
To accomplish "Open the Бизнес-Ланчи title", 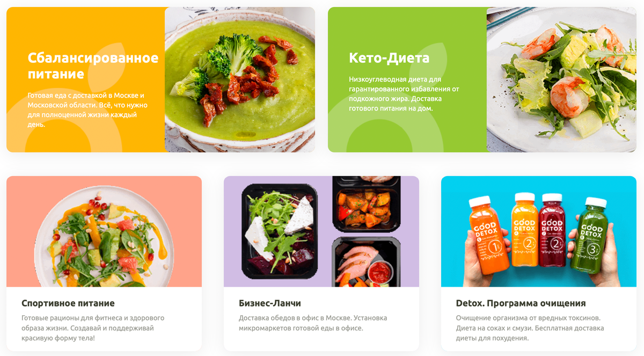I will click(x=270, y=303).
